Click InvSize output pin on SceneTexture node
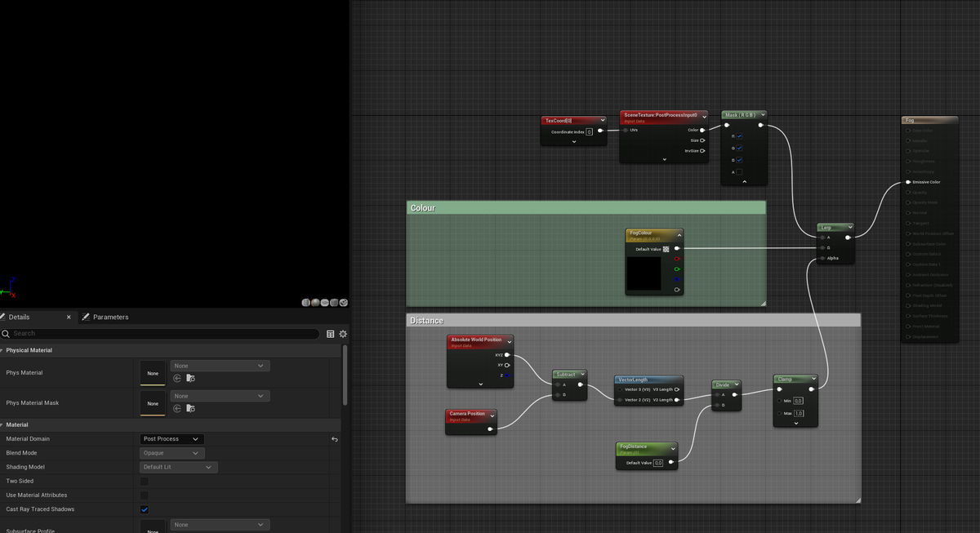 pos(702,151)
